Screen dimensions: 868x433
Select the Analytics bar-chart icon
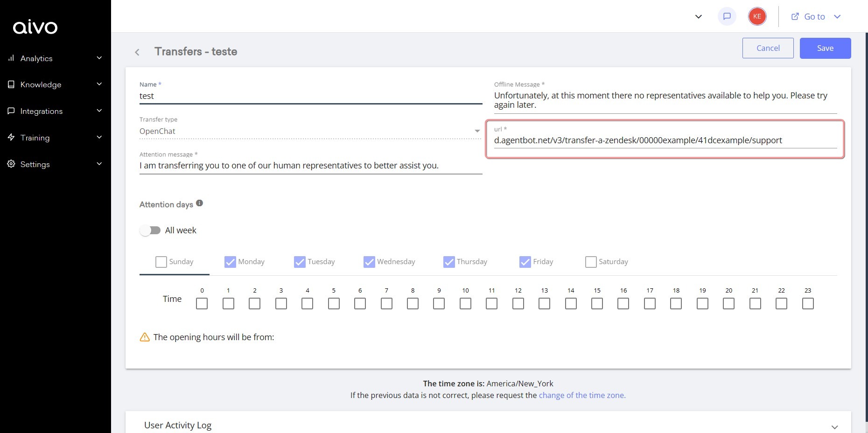(x=11, y=58)
